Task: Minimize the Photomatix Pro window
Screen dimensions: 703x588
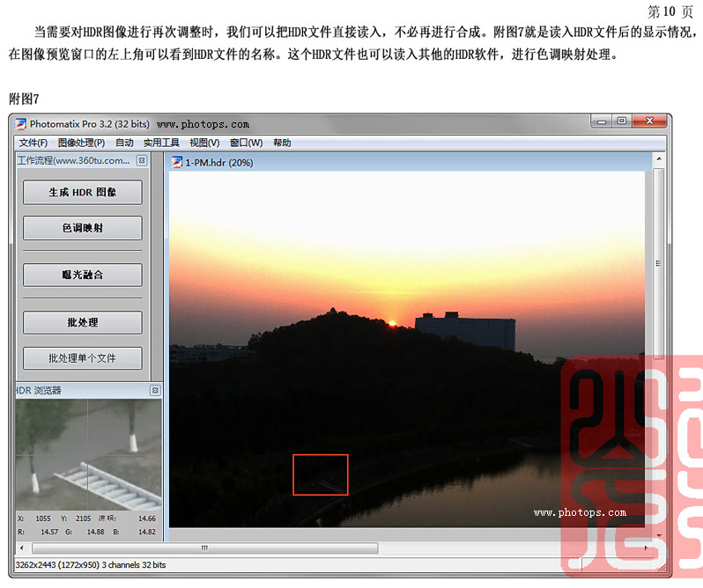Action: click(x=602, y=121)
